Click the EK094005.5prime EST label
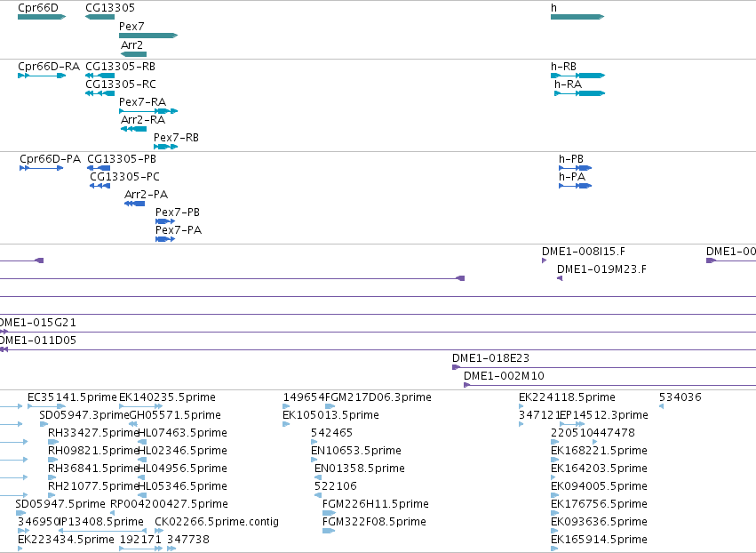This screenshot has width=756, height=553. (x=599, y=486)
